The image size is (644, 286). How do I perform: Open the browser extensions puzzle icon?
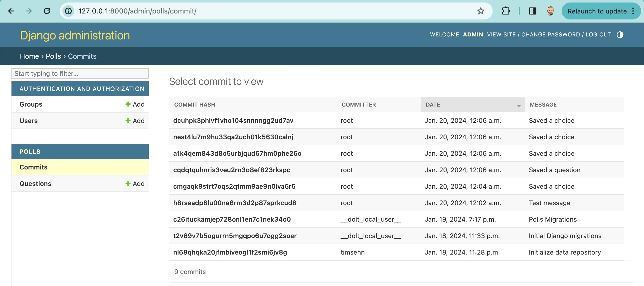tap(506, 11)
